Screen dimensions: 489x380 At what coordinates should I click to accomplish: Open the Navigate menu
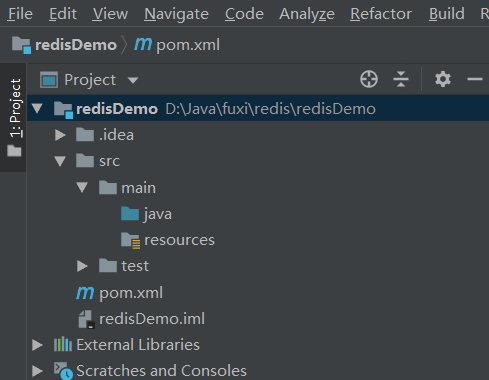pos(176,14)
